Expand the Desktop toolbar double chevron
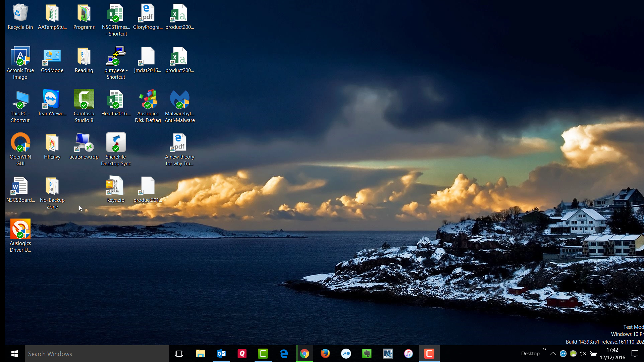This screenshot has height=362, width=644. pyautogui.click(x=544, y=349)
